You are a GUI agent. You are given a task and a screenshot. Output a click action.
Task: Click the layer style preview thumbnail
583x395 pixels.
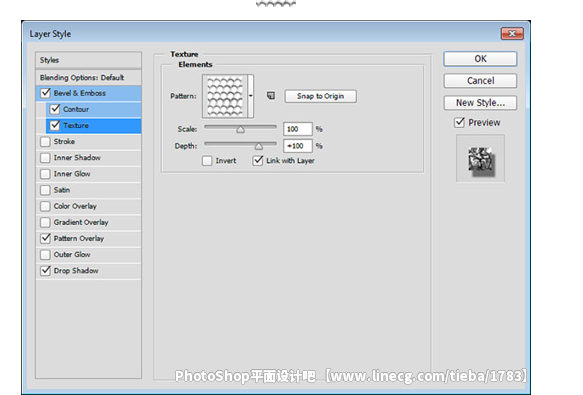coord(480,159)
